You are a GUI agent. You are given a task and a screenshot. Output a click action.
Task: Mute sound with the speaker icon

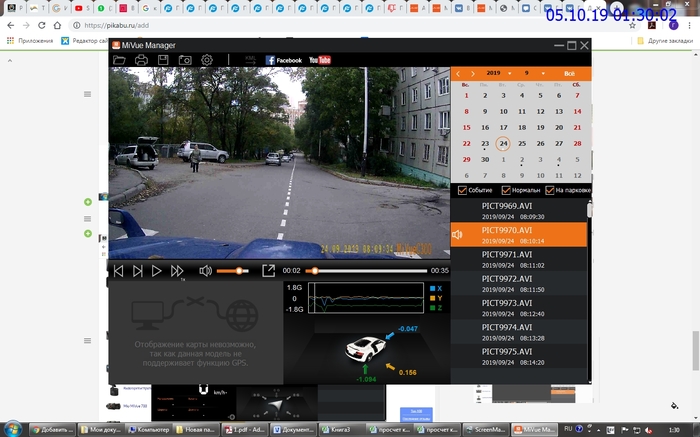coord(205,271)
